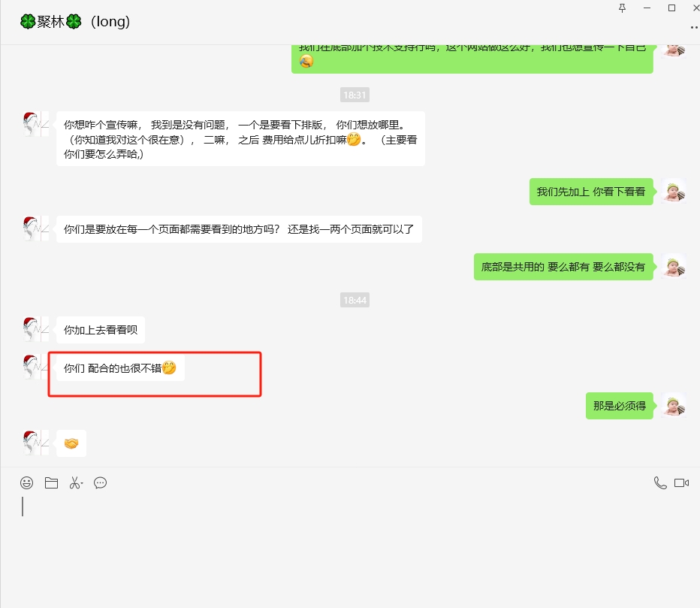Maximize the chat window
This screenshot has width=700, height=608.
tap(671, 8)
